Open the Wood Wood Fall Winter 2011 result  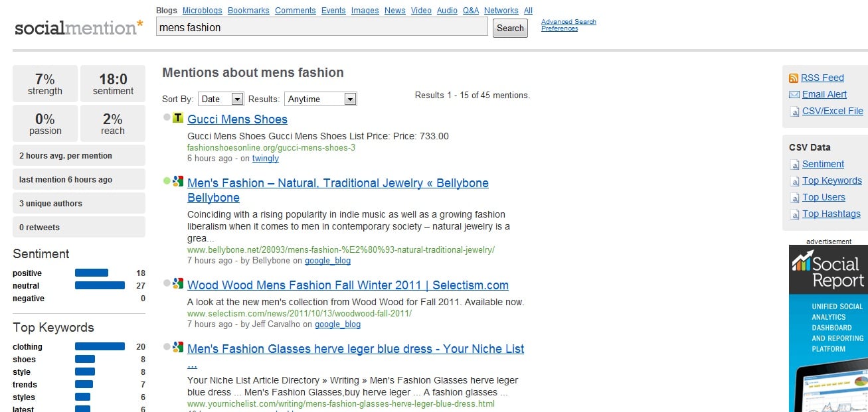348,285
